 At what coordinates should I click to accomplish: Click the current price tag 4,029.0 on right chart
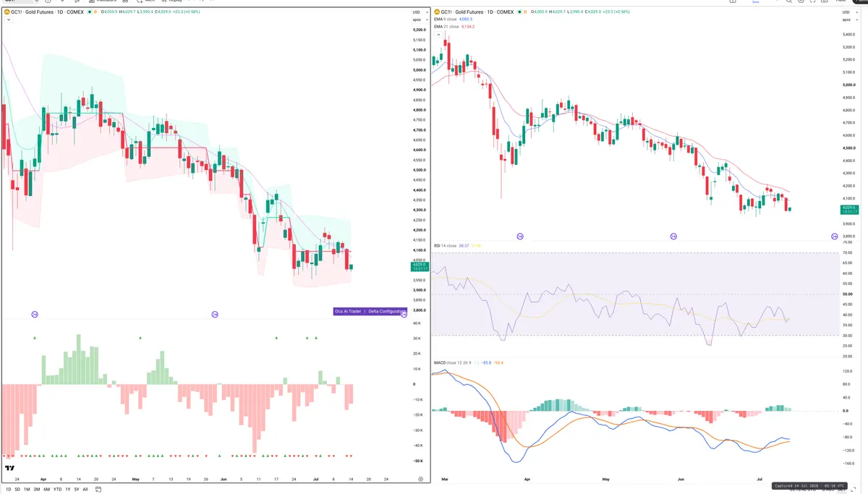pyautogui.click(x=849, y=210)
